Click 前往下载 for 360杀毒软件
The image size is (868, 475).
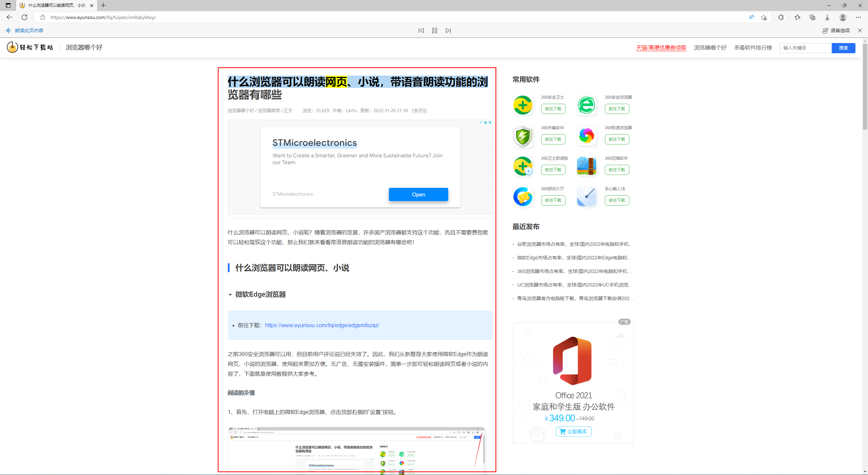[x=553, y=139]
